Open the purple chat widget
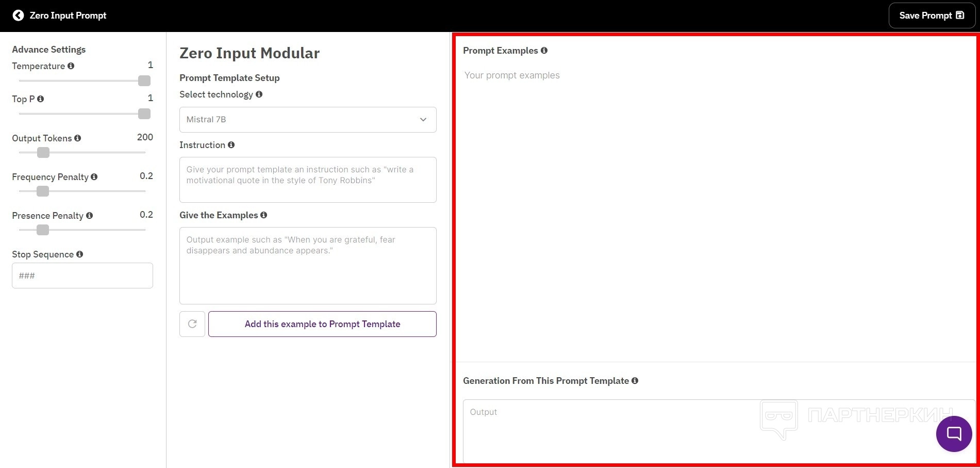Screen dimensions: 980x468 (954, 434)
